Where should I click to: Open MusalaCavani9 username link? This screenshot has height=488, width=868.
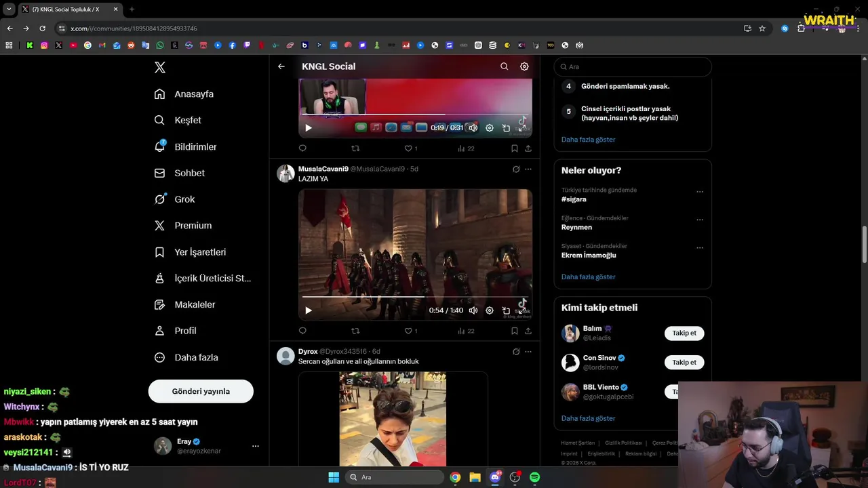point(323,169)
